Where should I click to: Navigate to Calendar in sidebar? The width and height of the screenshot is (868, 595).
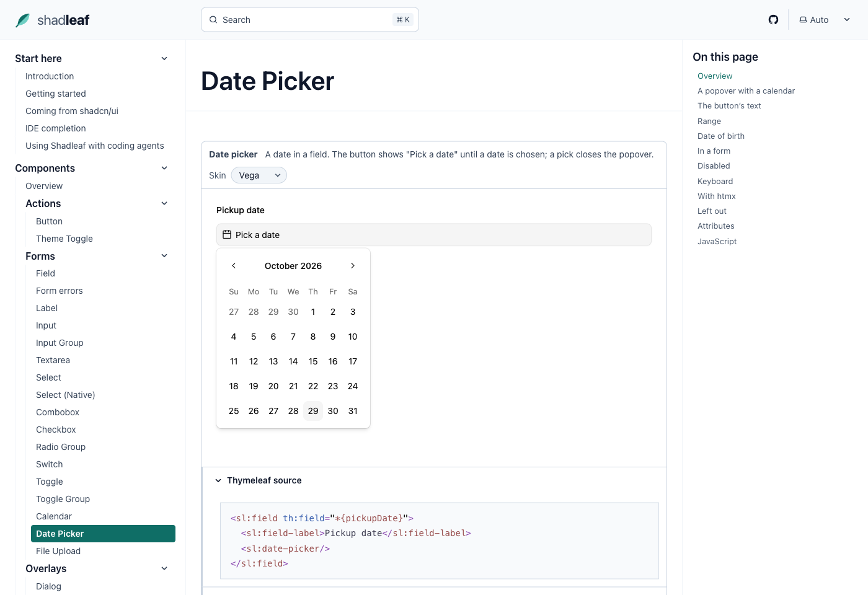point(54,516)
